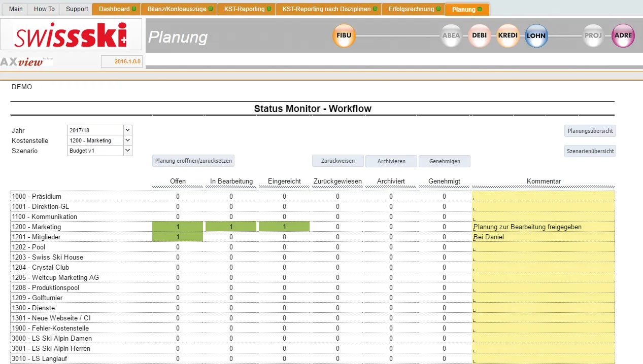Click the Offen column header
Viewport: 643px width, 364px height.
178,181
